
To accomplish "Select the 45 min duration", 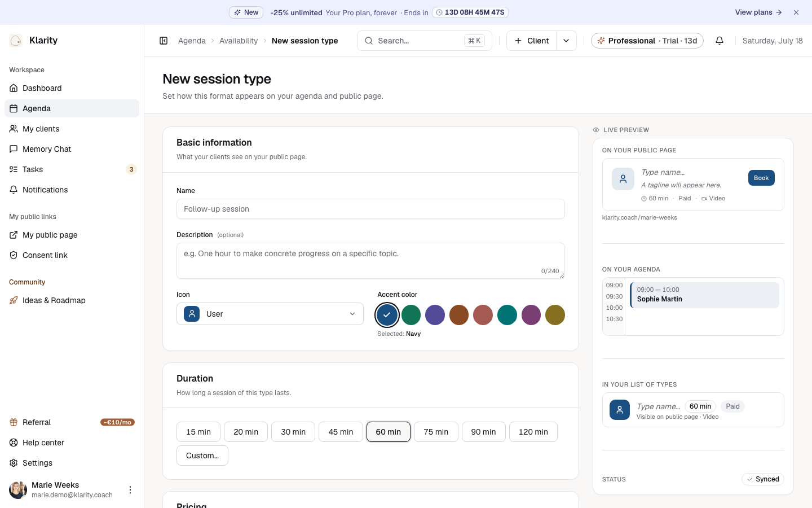I will 341,432.
